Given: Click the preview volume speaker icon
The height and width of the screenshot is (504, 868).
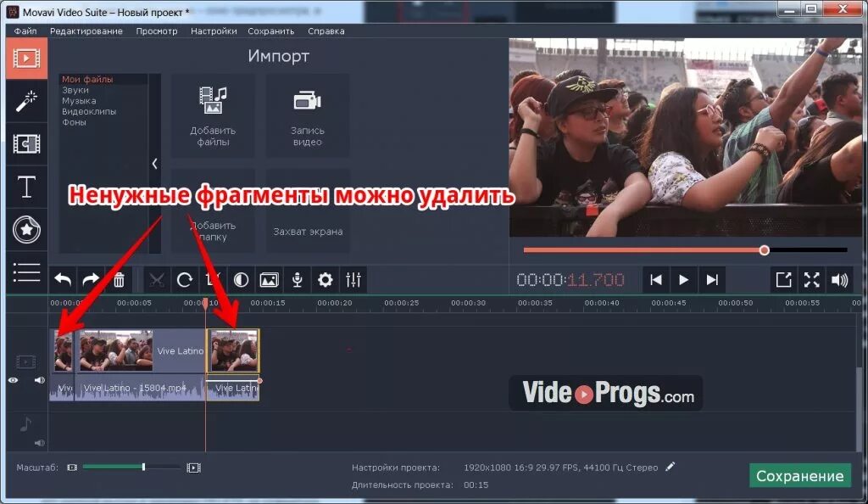Looking at the screenshot, I should tap(840, 280).
